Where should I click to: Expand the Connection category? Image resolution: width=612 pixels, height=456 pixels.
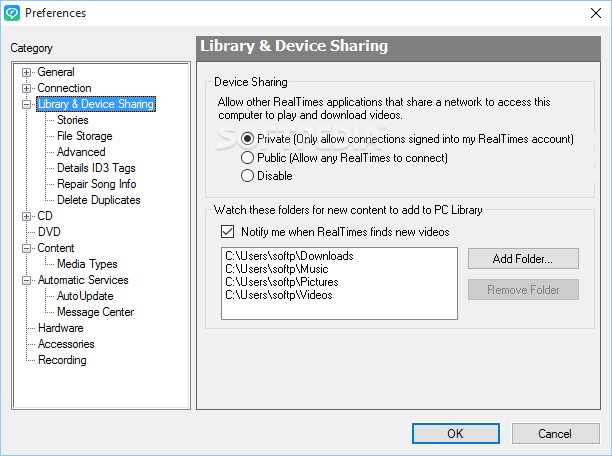26,88
